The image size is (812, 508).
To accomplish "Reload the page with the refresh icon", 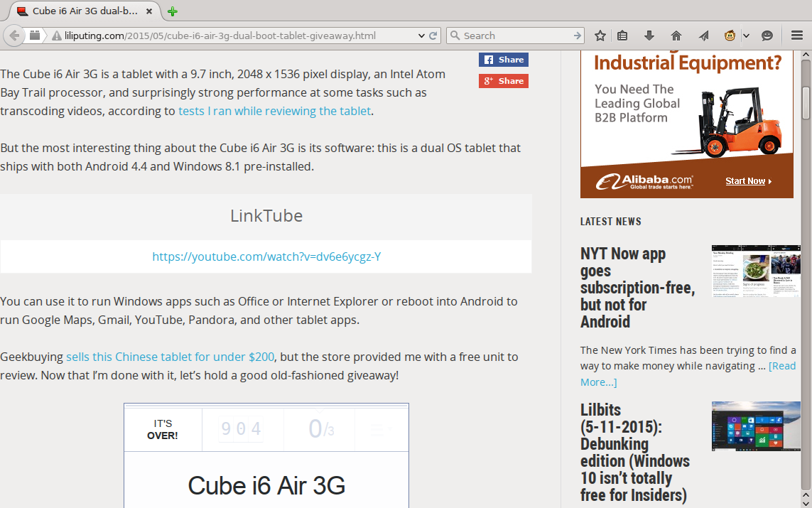I will point(433,36).
